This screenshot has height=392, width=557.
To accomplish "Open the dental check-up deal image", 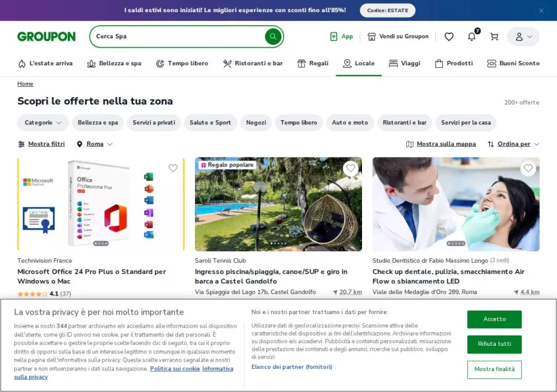I will pyautogui.click(x=456, y=204).
